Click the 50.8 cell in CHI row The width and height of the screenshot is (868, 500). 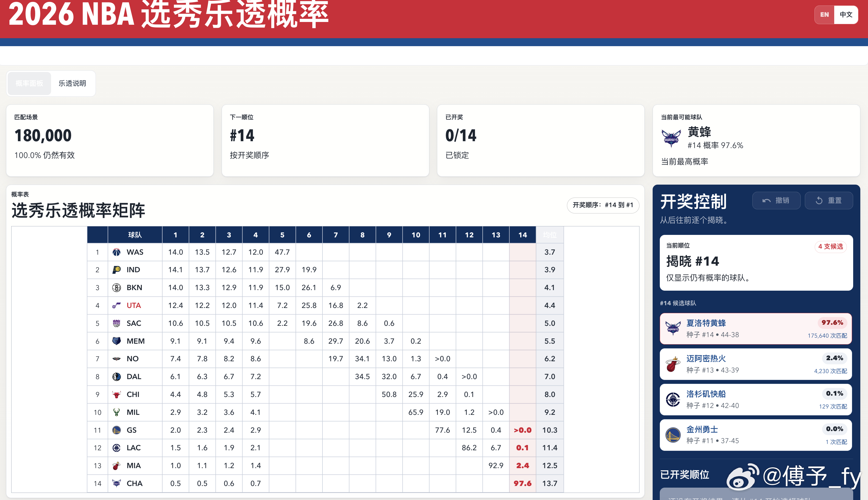tap(389, 394)
